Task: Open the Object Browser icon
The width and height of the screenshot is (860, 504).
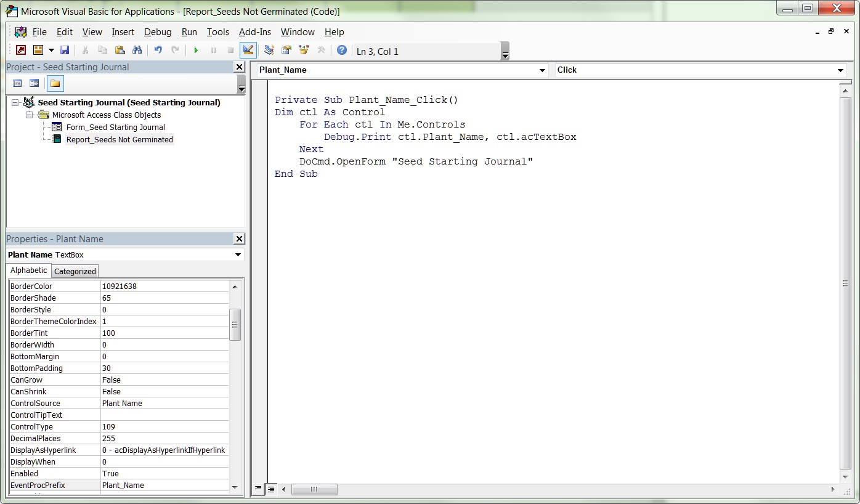Action: [x=304, y=51]
